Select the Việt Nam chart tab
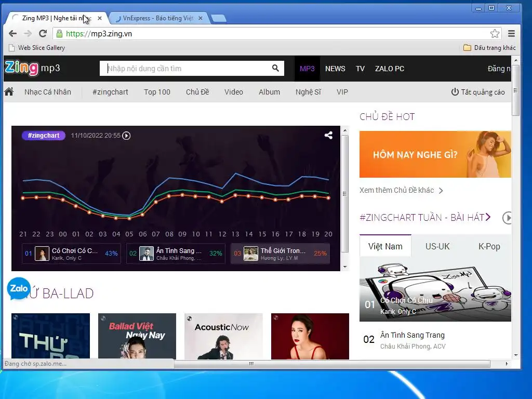Image resolution: width=532 pixels, height=399 pixels. 385,246
